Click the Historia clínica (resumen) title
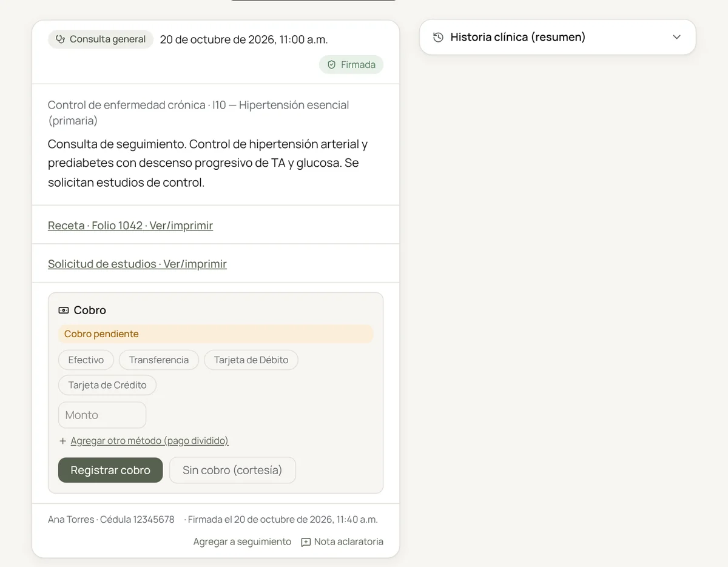 518,38
